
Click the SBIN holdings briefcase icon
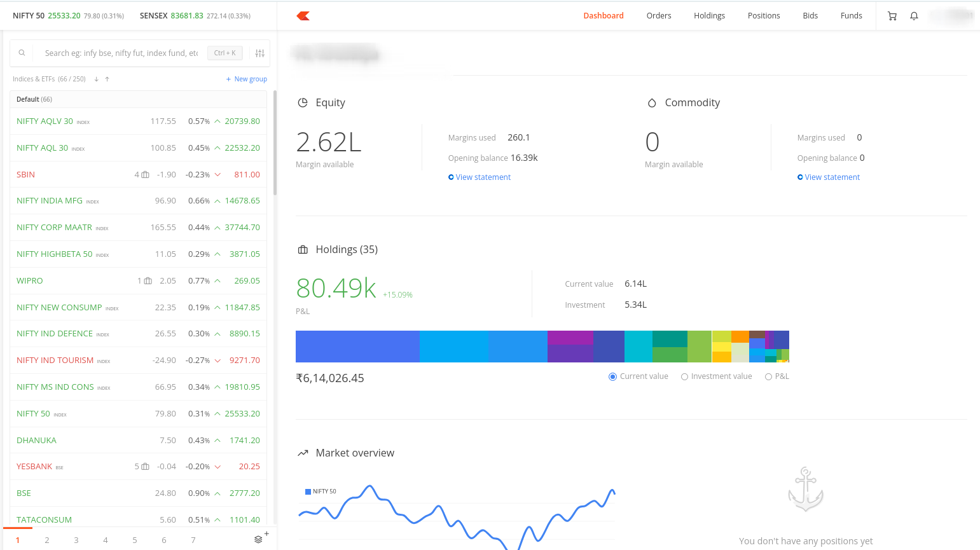145,175
